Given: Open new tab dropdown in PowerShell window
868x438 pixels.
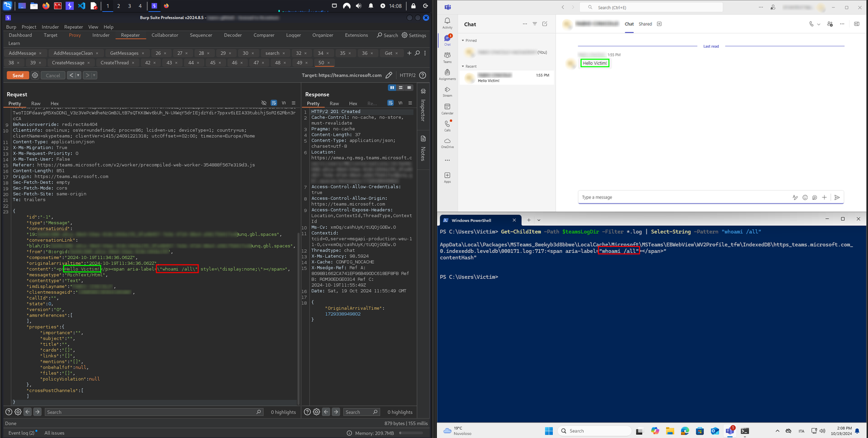Looking at the screenshot, I should (x=539, y=220).
